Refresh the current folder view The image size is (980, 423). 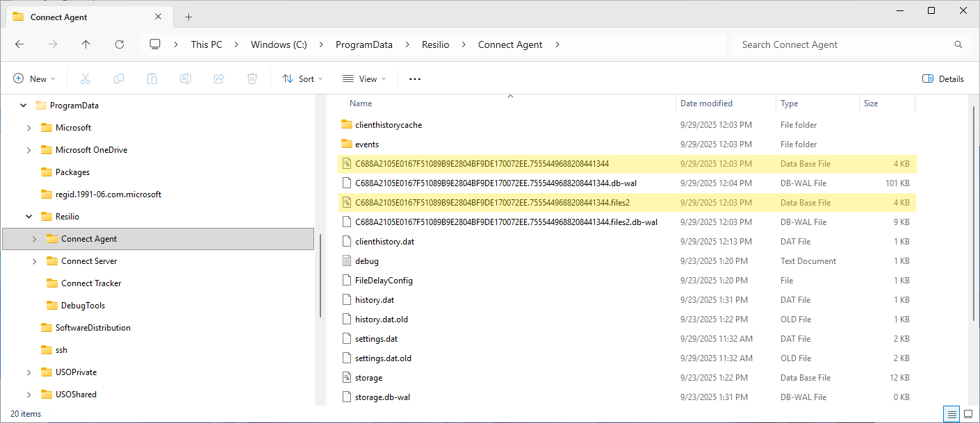pyautogui.click(x=119, y=44)
